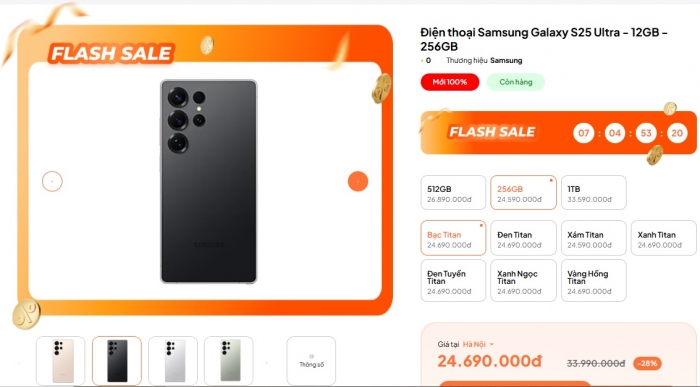Click the Mới 100% red badge
Viewport: 700px width, 387px height.
(450, 82)
